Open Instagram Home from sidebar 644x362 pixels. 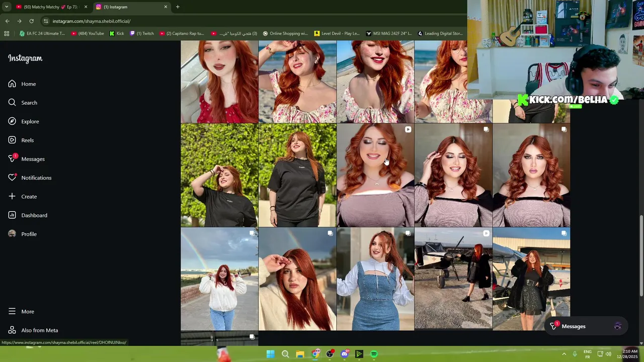click(22, 84)
